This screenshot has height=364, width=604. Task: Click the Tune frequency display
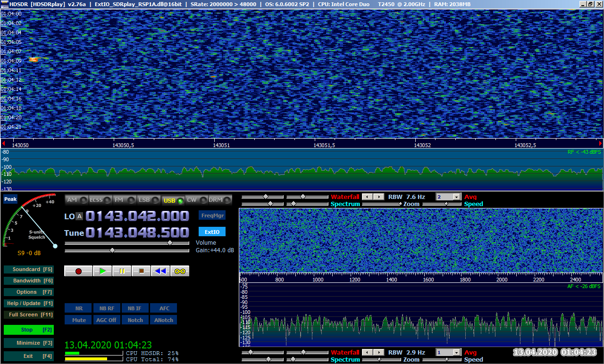tap(137, 232)
